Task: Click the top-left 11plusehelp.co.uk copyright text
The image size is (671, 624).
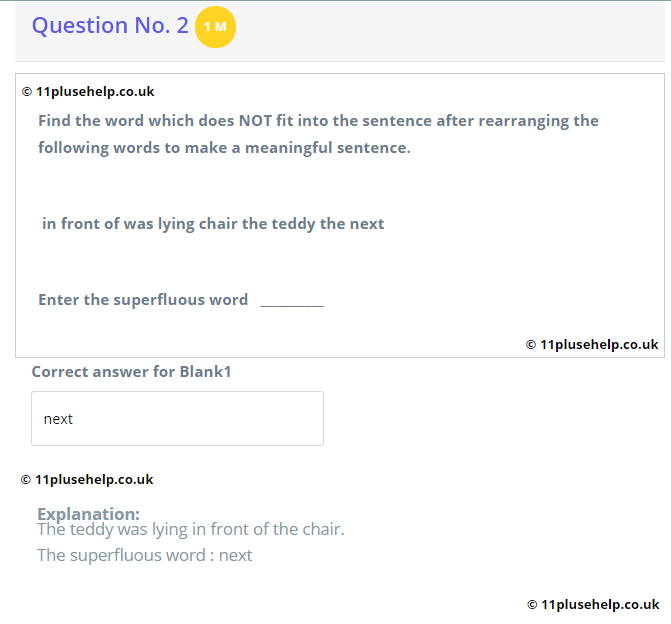Action: [x=88, y=92]
